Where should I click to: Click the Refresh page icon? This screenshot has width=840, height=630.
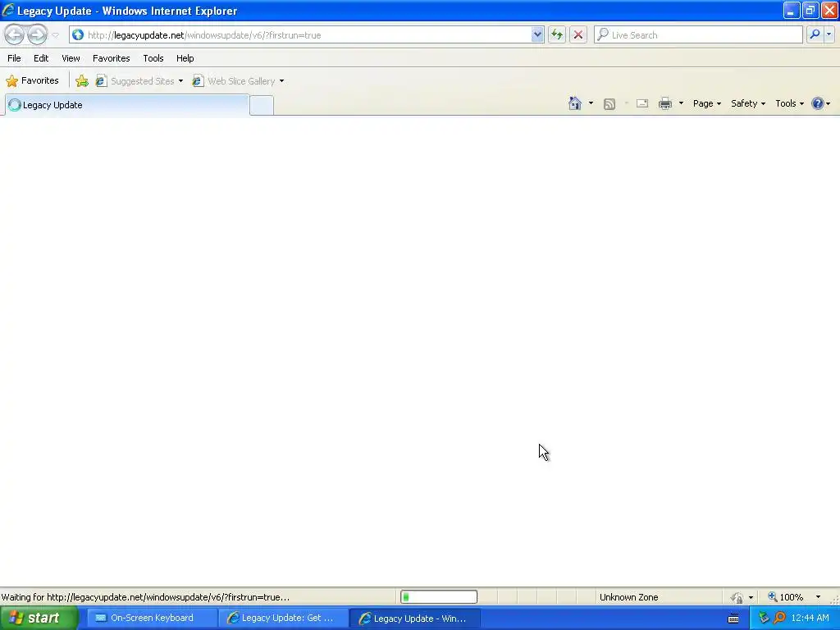pos(557,34)
